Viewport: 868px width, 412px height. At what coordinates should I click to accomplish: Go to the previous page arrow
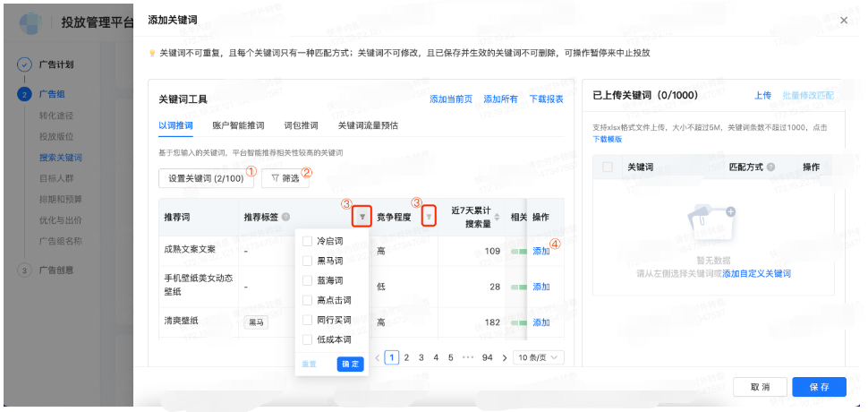click(x=378, y=357)
